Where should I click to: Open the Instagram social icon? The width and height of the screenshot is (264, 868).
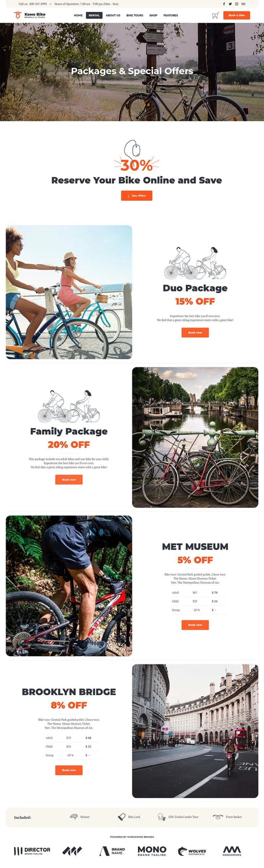coord(237,4)
